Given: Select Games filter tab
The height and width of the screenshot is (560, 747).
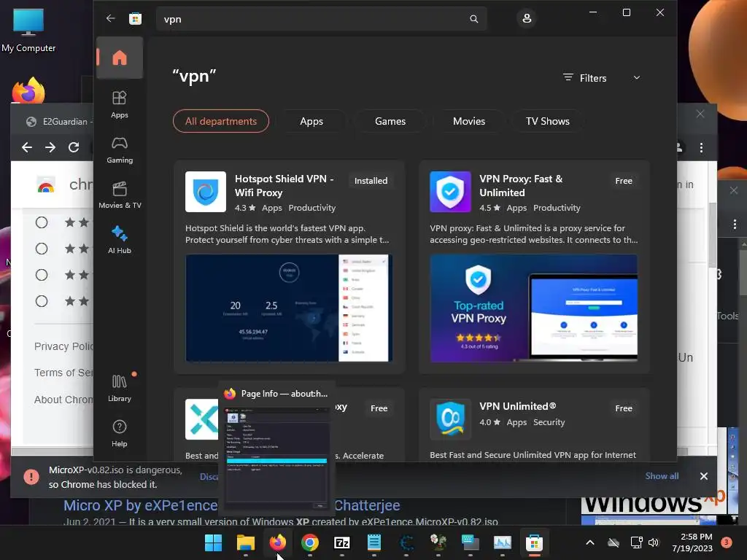Looking at the screenshot, I should click(390, 121).
